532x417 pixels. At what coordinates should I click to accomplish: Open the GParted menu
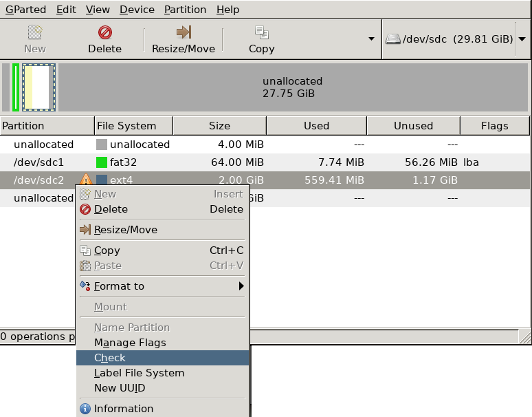[26, 10]
